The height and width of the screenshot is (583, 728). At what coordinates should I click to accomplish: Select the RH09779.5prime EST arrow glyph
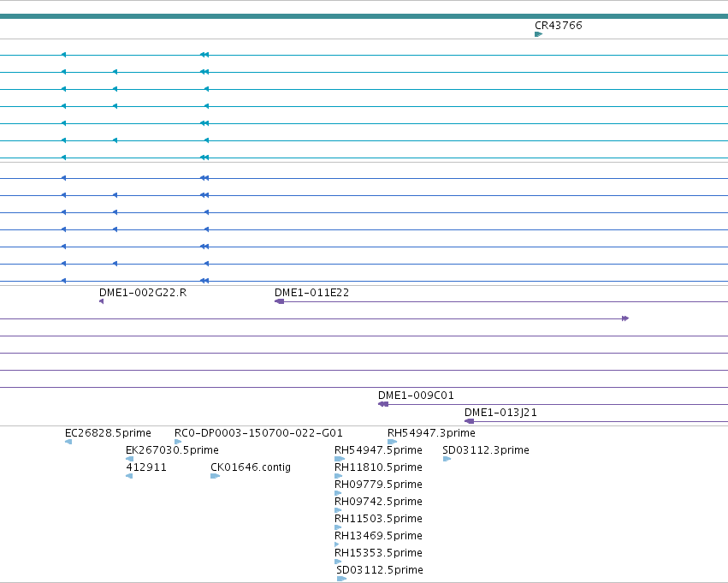tap(338, 493)
